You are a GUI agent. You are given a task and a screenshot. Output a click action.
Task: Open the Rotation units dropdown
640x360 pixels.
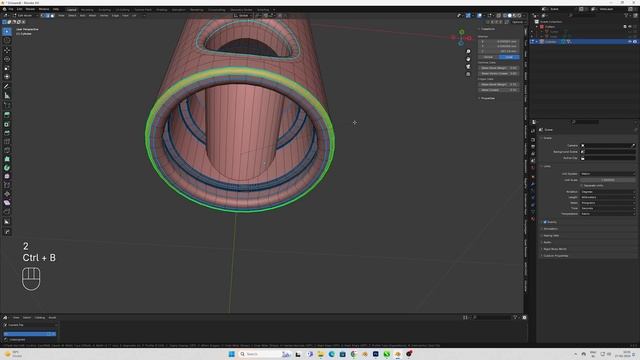coord(608,191)
